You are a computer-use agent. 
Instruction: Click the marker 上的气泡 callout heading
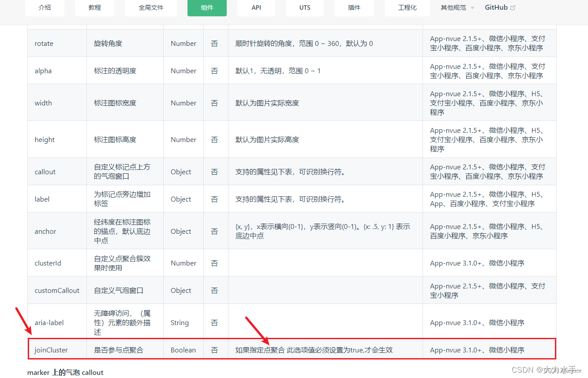(65, 372)
